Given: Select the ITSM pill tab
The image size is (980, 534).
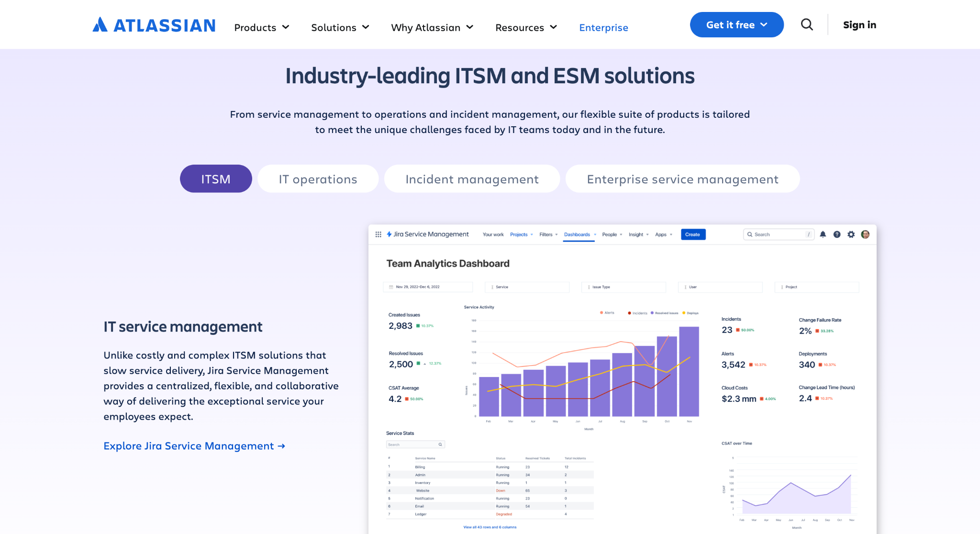Looking at the screenshot, I should 216,179.
